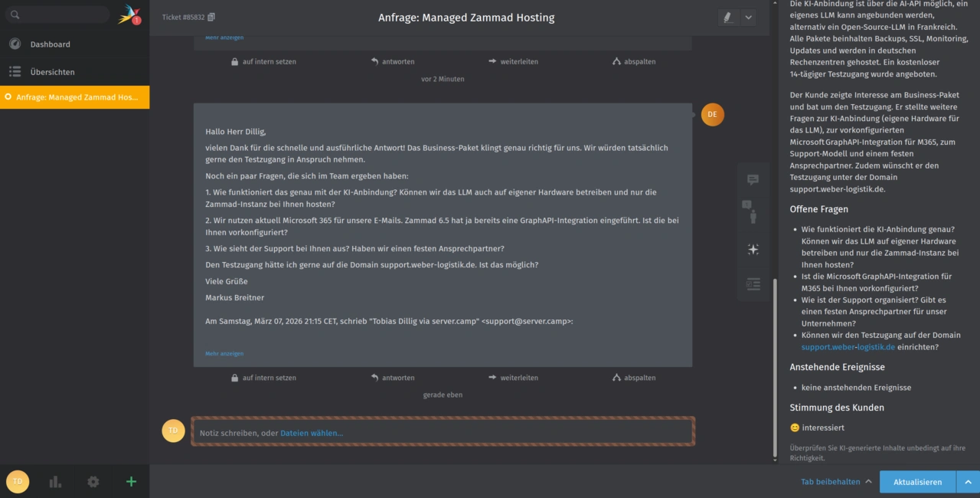Open the AI assistant sparkle icon
This screenshot has width=980, height=498.
click(x=753, y=249)
